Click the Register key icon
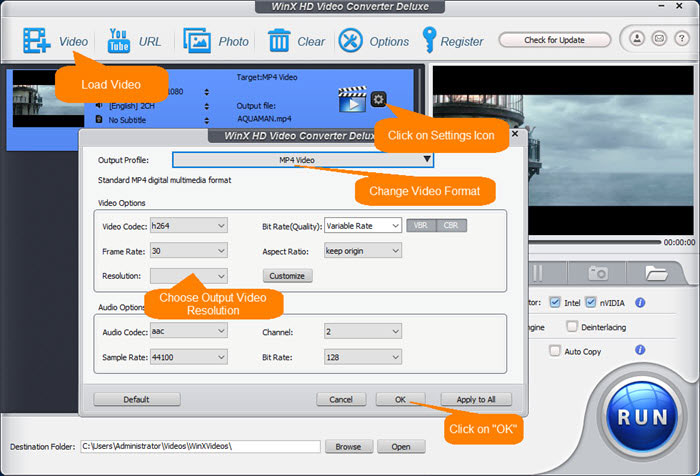 (x=429, y=40)
